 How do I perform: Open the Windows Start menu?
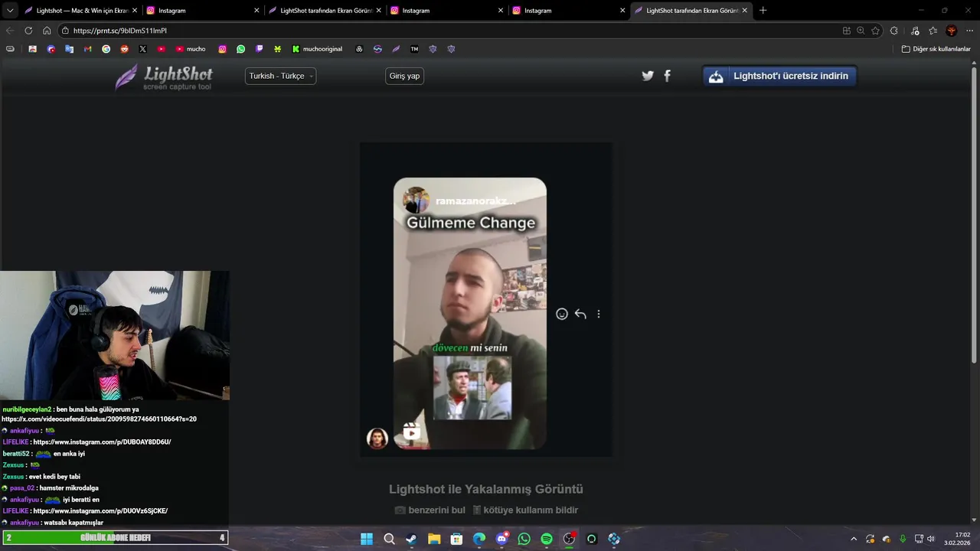coord(367,539)
